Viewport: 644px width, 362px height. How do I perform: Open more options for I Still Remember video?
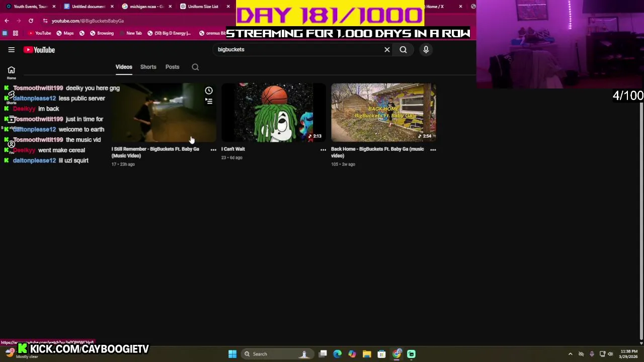pos(213,150)
